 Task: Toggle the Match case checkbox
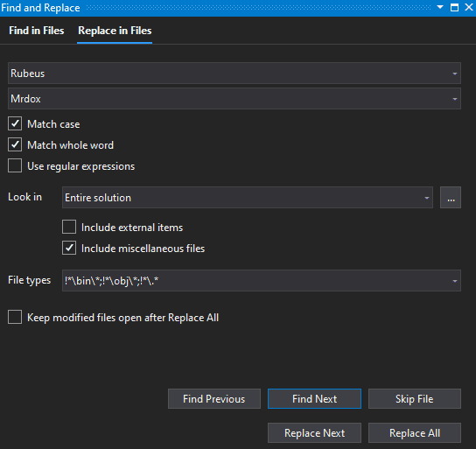coord(15,124)
